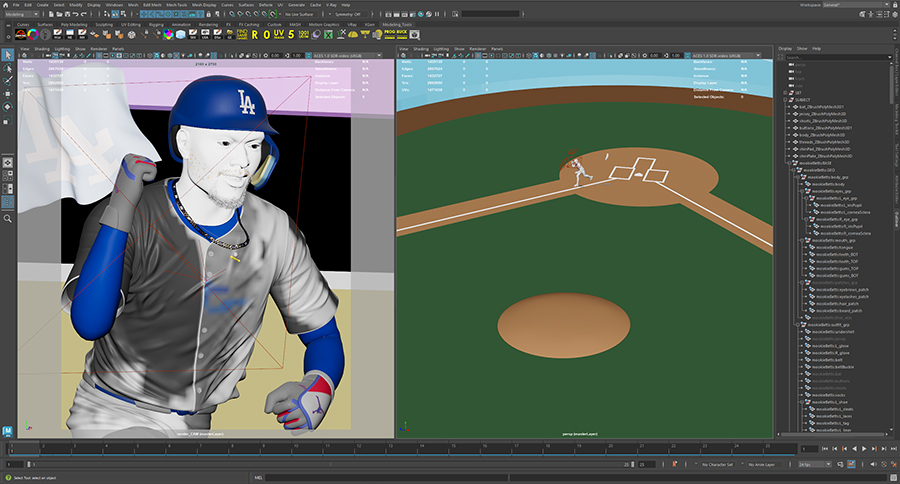
Task: Go to start of playback range
Action: coord(825,448)
